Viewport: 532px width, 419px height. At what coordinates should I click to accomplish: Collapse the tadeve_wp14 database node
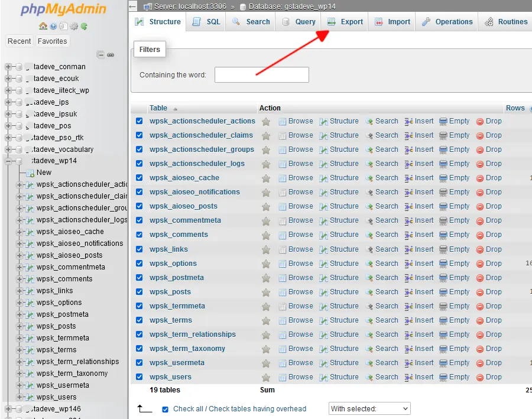[x=8, y=161]
